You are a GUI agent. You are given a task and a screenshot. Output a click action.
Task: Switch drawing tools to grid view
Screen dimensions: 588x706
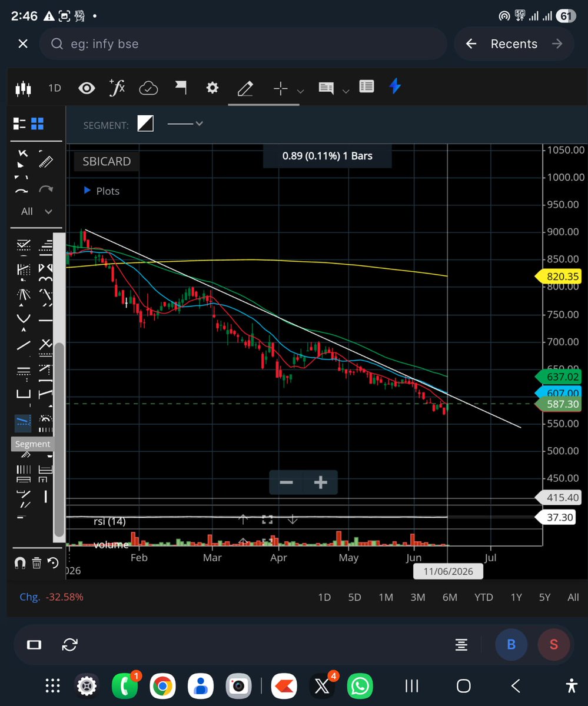coord(38,124)
